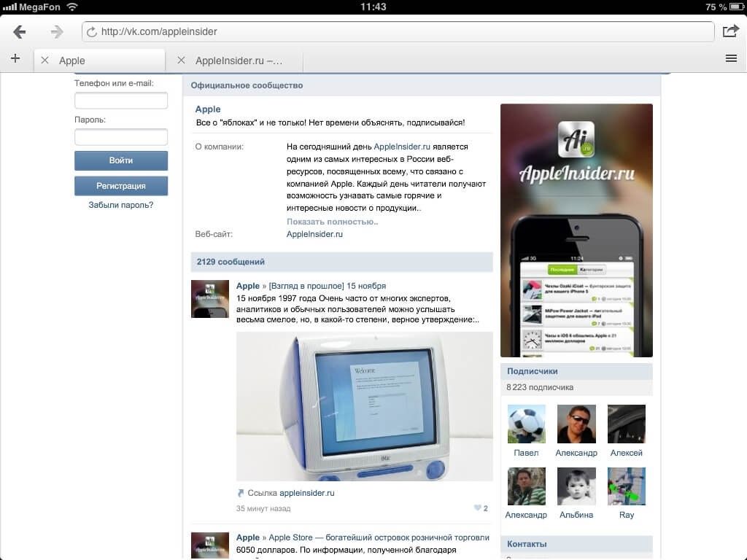Open the share icon in toolbar
This screenshot has width=747, height=560.
coord(730,31)
